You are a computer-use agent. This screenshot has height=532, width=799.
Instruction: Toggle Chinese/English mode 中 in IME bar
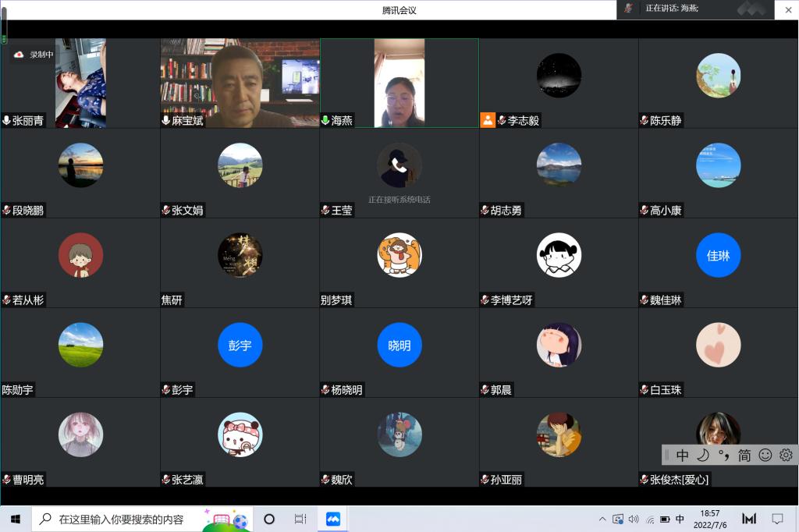(x=683, y=455)
